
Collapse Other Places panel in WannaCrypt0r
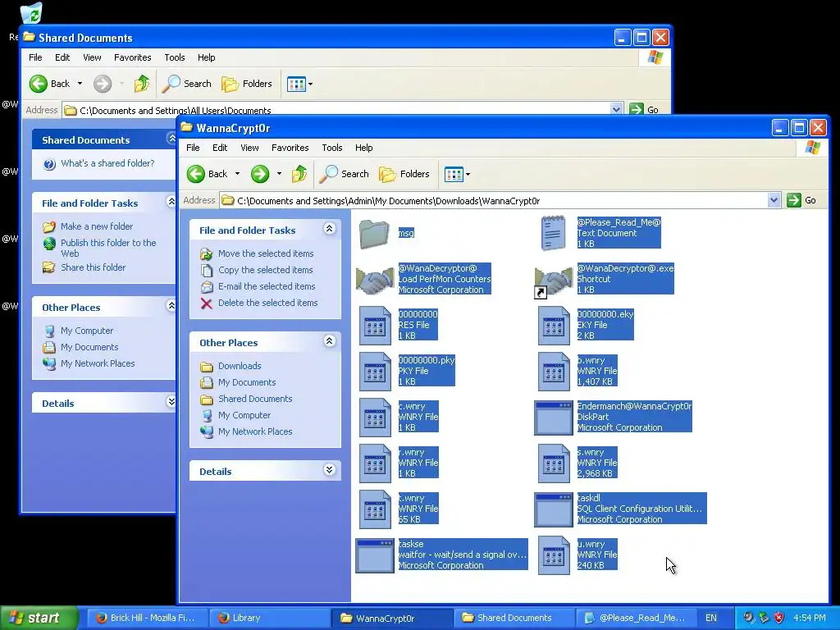(x=330, y=341)
